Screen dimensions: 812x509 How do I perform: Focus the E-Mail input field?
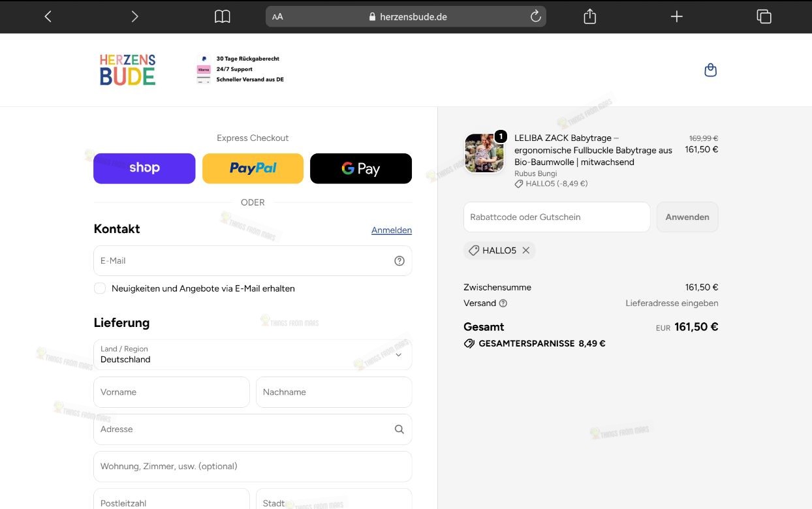[253, 261]
